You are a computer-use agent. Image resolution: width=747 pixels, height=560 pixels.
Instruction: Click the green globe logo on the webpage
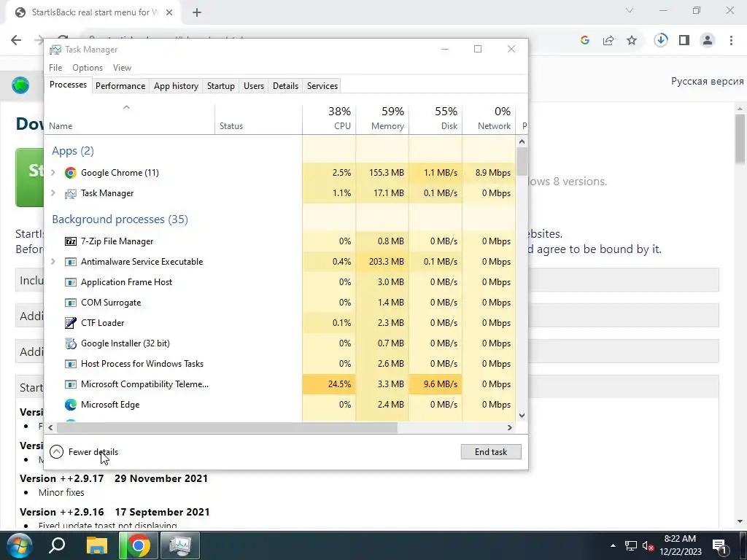pos(20,86)
